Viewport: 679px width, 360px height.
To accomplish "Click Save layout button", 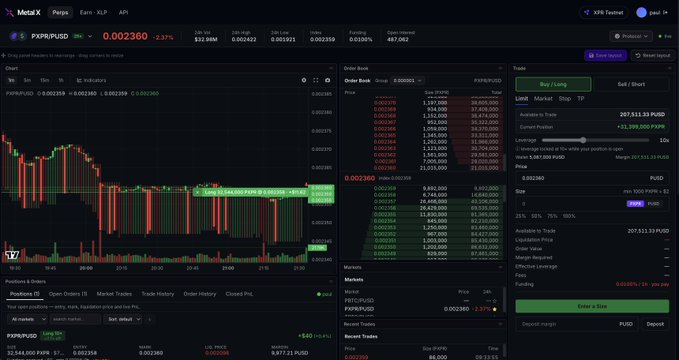I will (x=605, y=55).
